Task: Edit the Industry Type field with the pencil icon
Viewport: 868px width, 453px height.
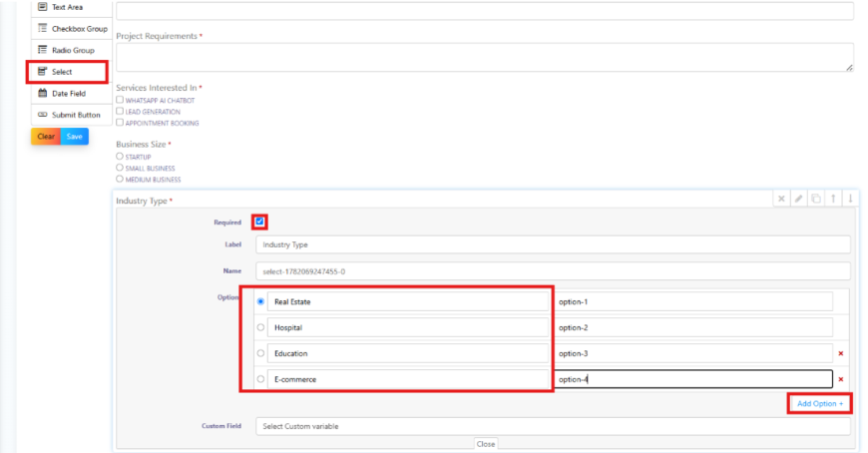Action: pos(798,199)
